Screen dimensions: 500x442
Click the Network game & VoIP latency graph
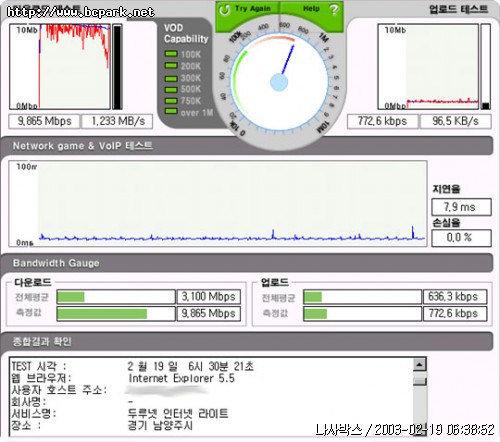click(218, 204)
